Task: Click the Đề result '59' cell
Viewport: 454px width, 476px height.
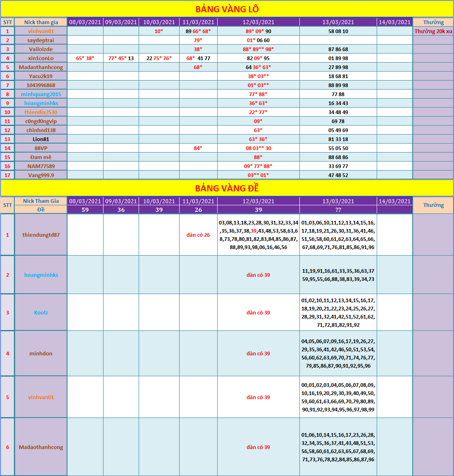Action: pos(85,210)
